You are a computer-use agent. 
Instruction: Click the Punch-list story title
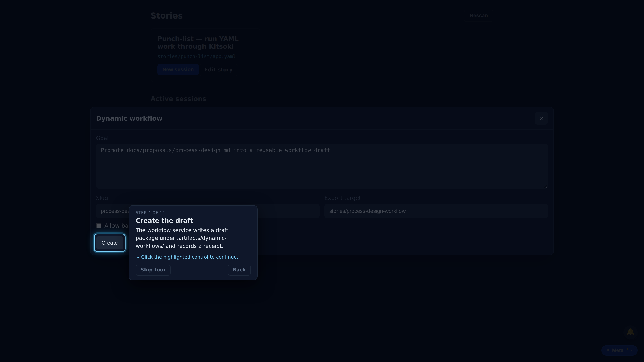click(198, 43)
